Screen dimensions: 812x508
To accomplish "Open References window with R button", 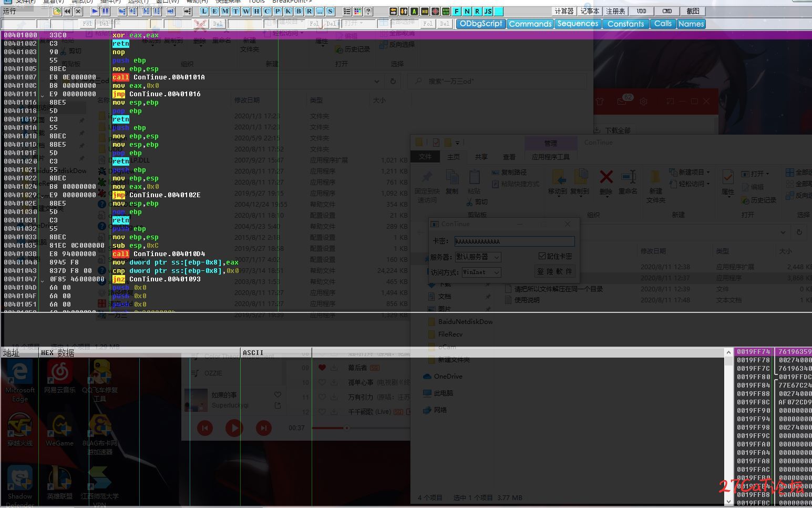I will [310, 11].
